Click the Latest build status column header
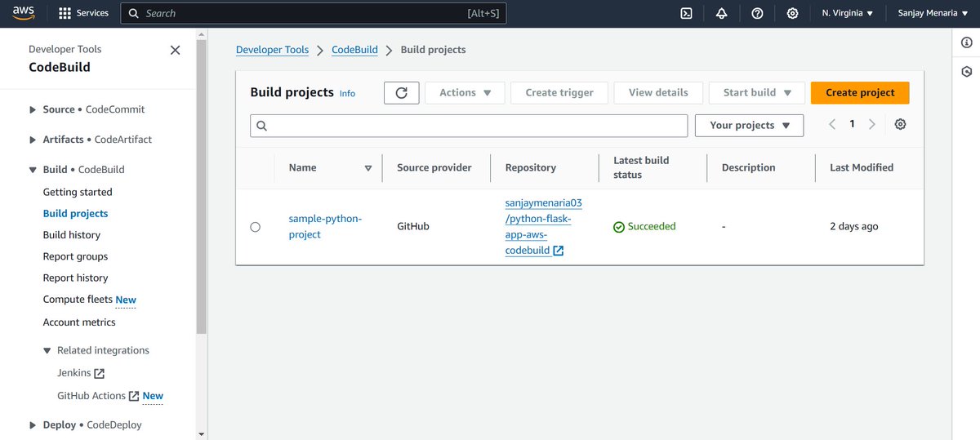The image size is (980, 440). [x=641, y=167]
